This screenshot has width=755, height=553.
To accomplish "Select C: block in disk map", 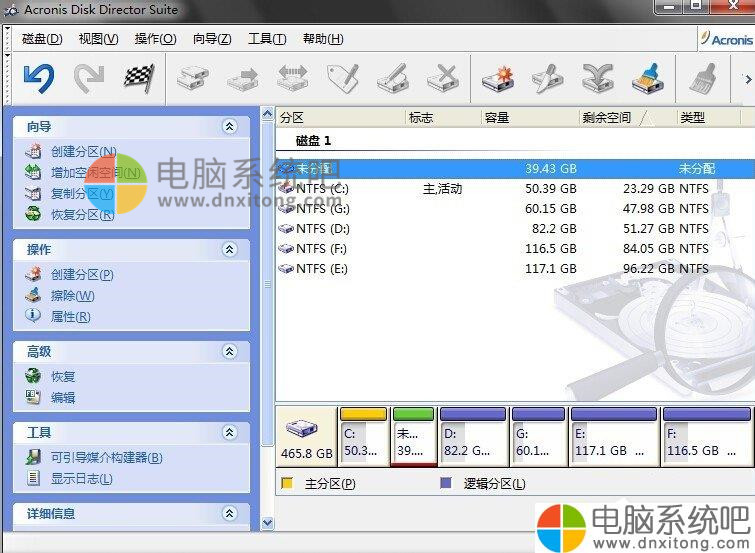I will tap(364, 437).
